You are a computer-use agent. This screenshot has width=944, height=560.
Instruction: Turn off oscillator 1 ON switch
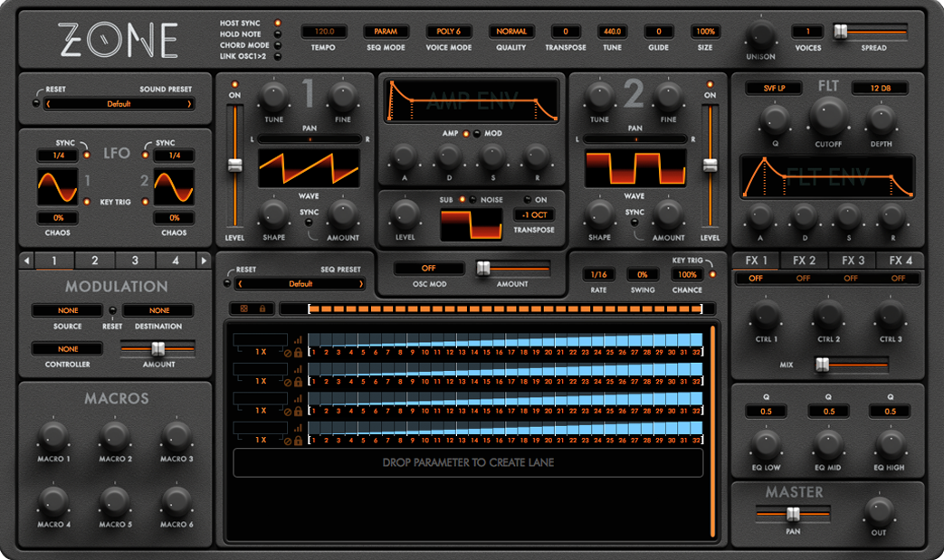click(x=234, y=84)
